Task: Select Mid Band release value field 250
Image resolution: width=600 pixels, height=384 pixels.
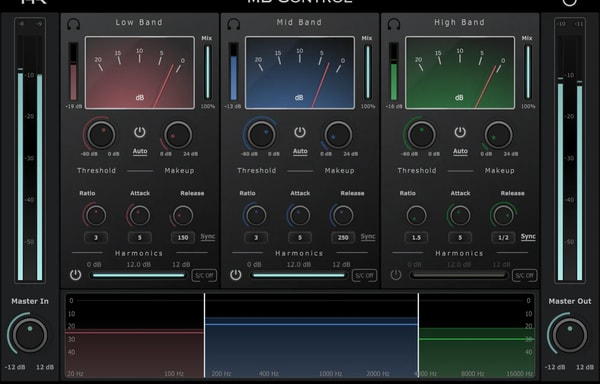Action: pos(343,238)
